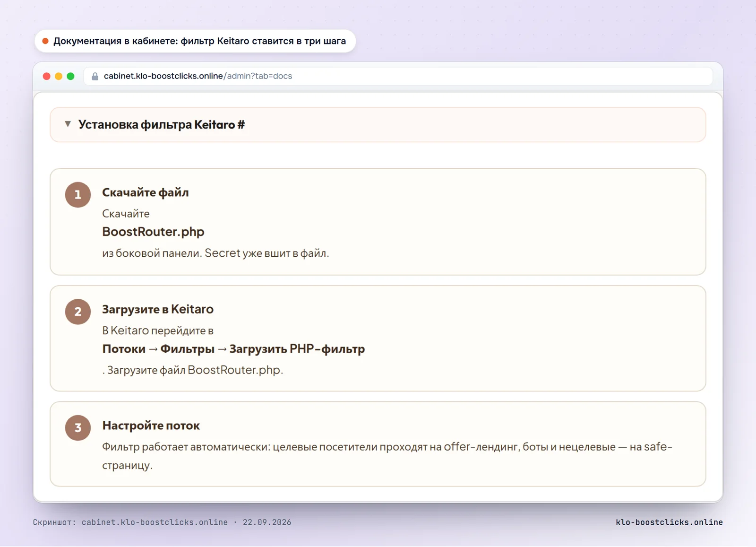The width and height of the screenshot is (756, 547).
Task: Select the step heading "Скачайте файл"
Action: point(146,192)
